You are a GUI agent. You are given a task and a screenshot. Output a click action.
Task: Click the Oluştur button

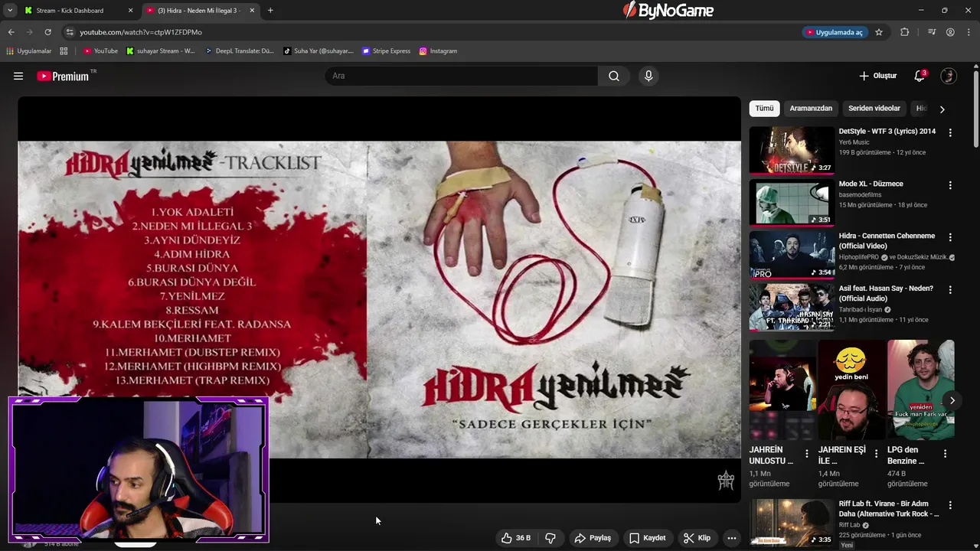coord(877,76)
